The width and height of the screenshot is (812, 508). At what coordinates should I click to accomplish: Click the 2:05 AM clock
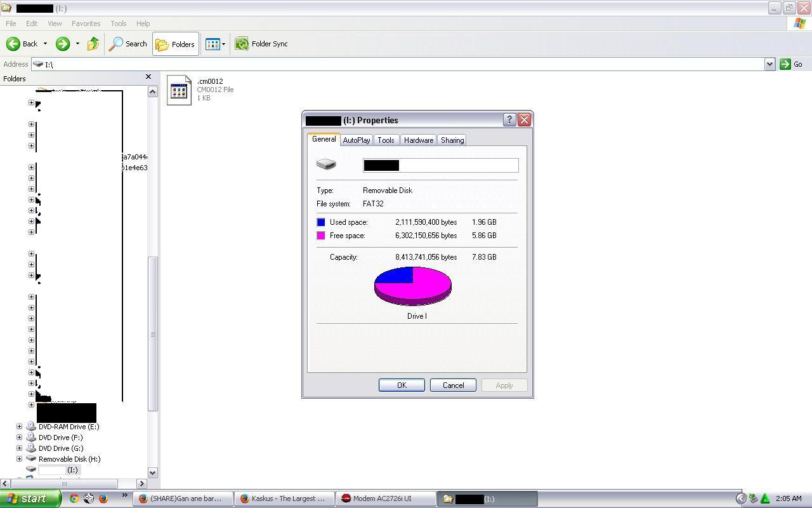point(788,498)
